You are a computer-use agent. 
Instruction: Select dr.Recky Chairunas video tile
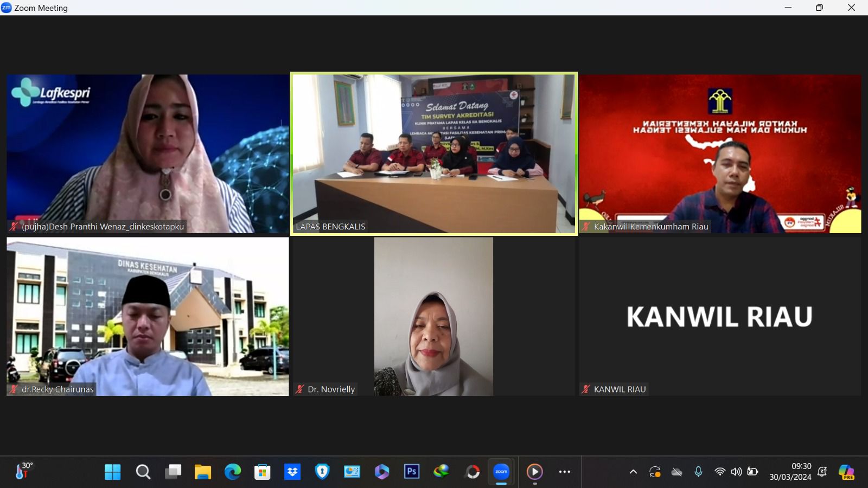[148, 317]
